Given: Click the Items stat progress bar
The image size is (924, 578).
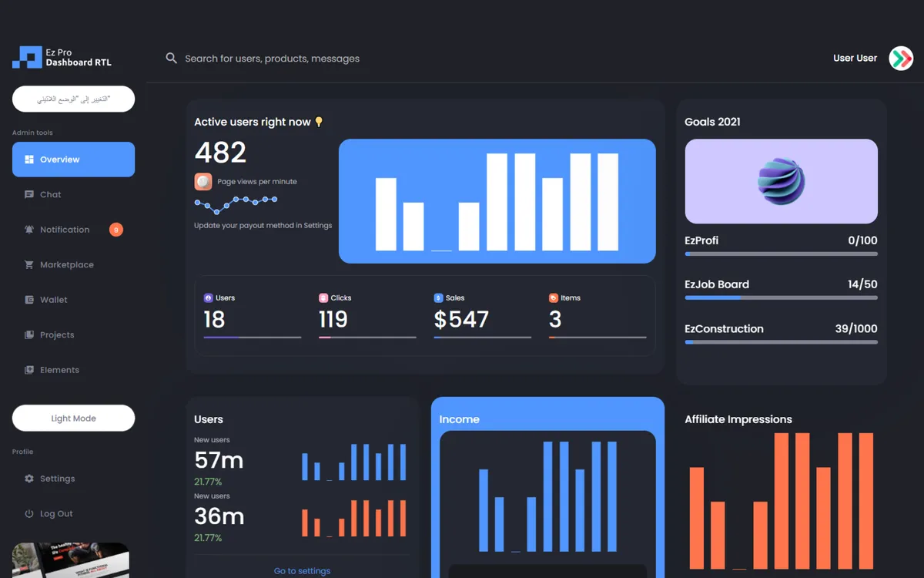Looking at the screenshot, I should click(598, 337).
